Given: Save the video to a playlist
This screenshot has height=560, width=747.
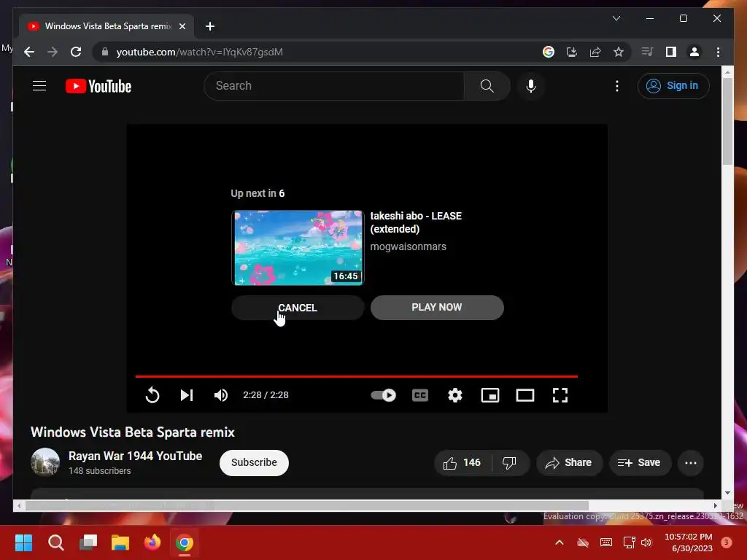Looking at the screenshot, I should [x=640, y=462].
